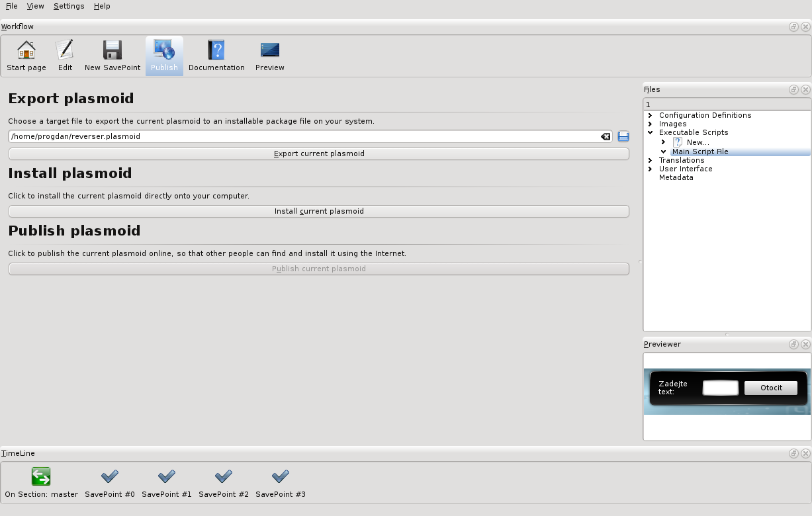Image resolution: width=812 pixels, height=516 pixels.
Task: Expand the Translations tree node
Action: click(651, 160)
